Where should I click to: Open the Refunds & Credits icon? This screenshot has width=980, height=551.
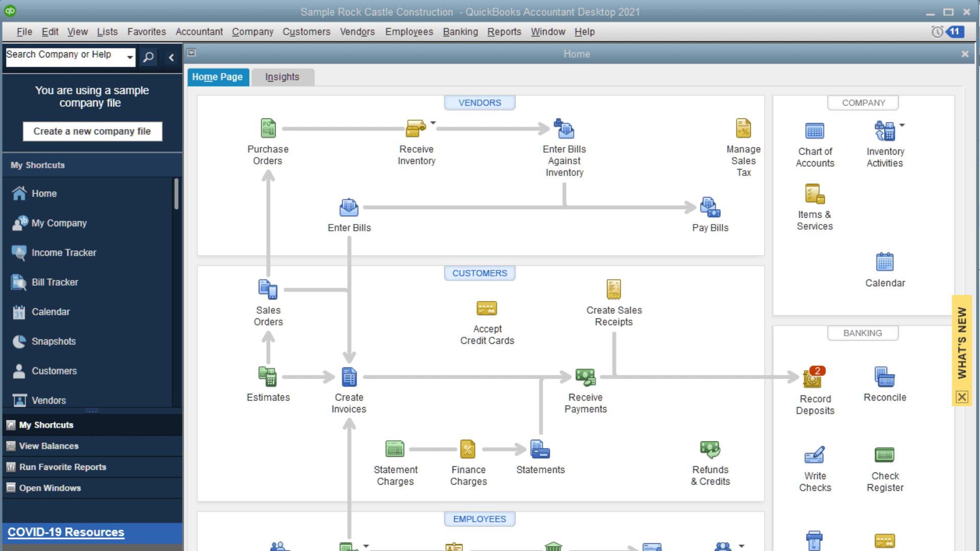coord(710,449)
